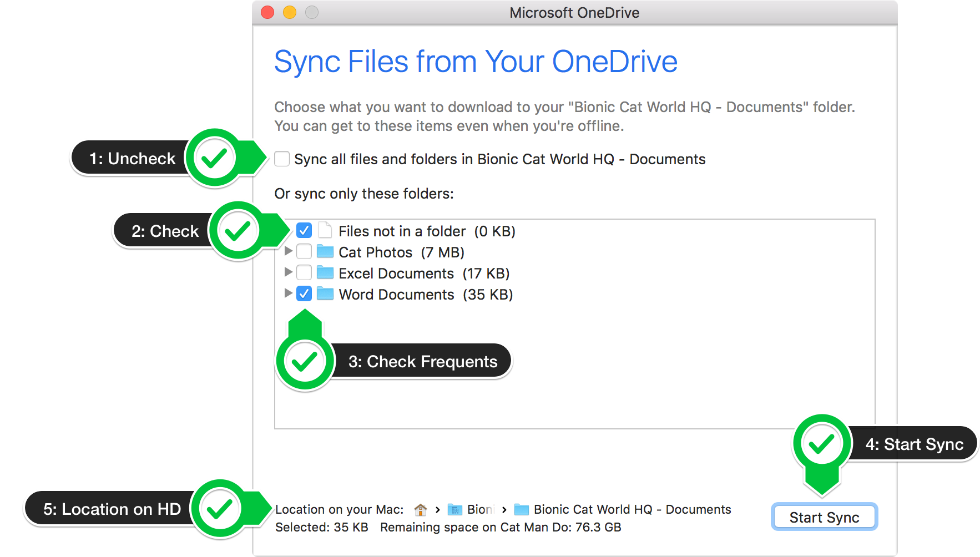Viewport: 980px width, 557px height.
Task: Click the home icon in location path
Action: click(x=421, y=509)
